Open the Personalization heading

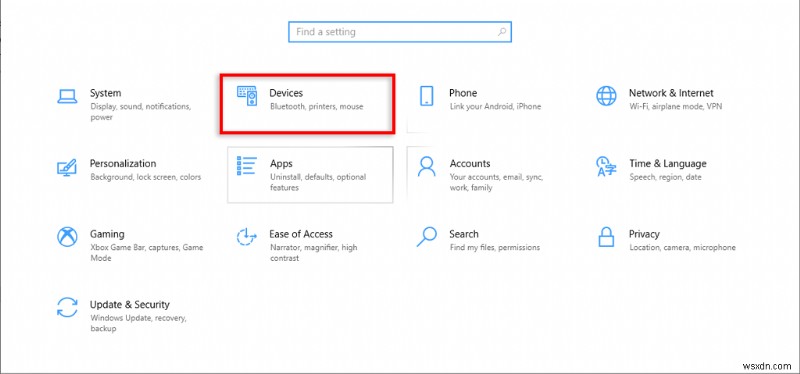coord(123,163)
